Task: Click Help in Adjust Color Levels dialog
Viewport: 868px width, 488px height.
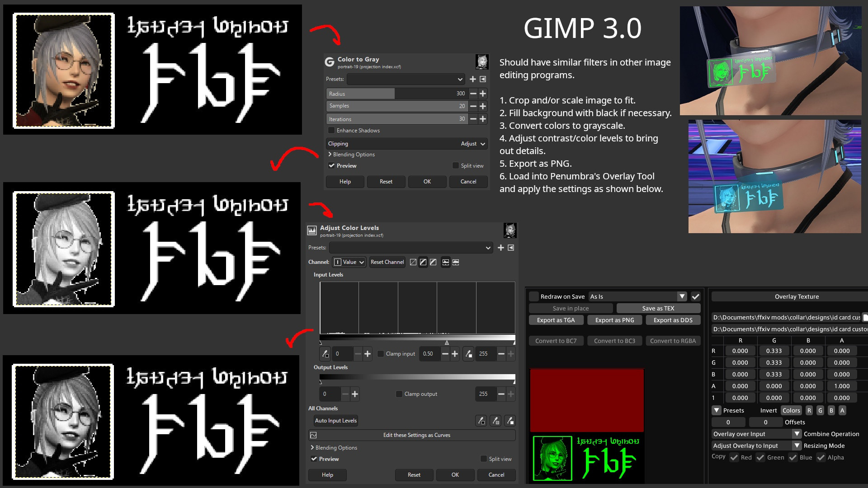Action: click(327, 475)
